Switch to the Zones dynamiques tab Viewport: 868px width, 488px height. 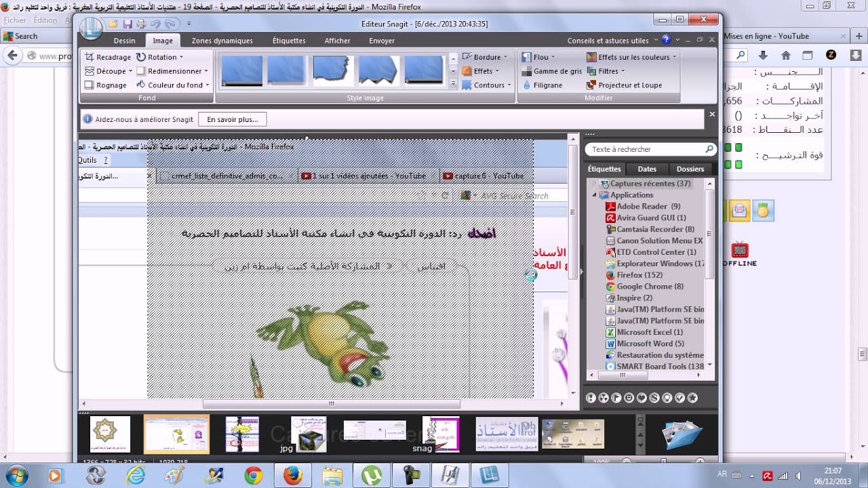[x=222, y=41]
